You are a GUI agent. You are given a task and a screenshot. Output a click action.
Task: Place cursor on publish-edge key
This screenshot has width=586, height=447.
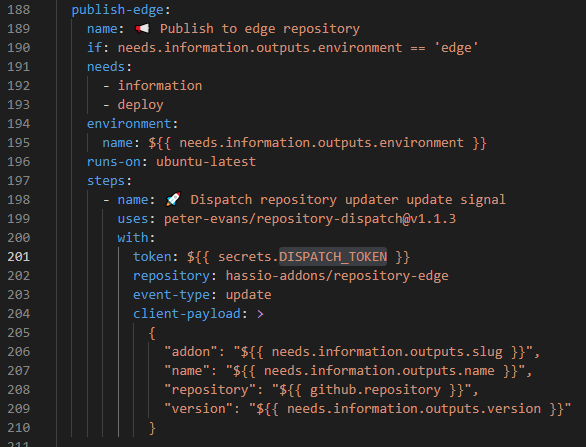coord(118,9)
